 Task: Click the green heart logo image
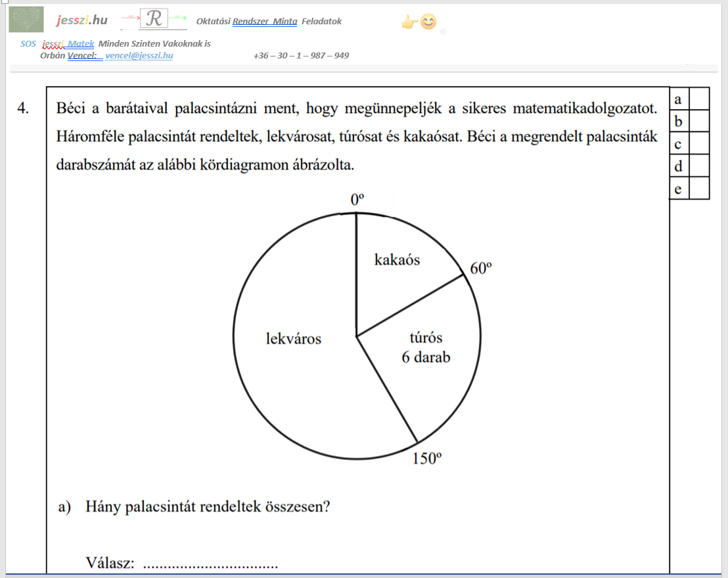[x=26, y=20]
